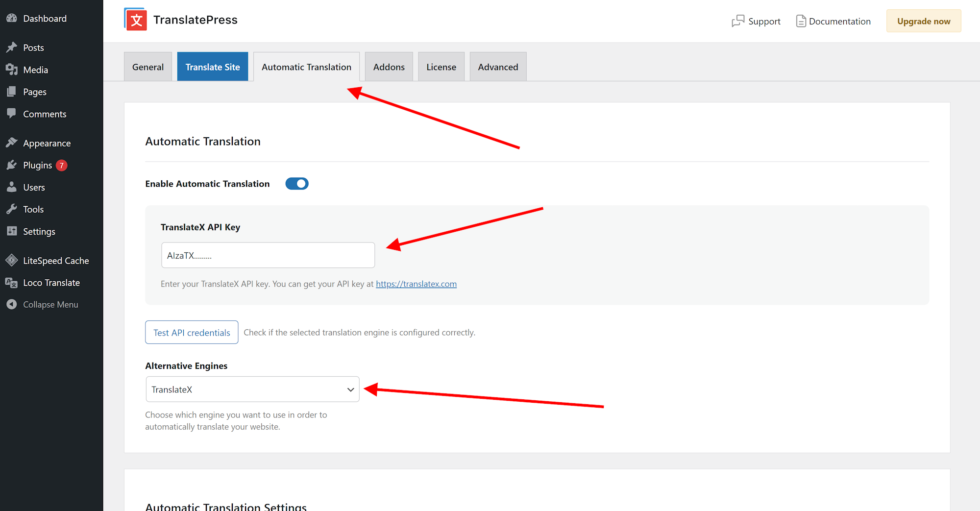Click the Comments bubble icon
This screenshot has width=980, height=511.
click(x=12, y=114)
